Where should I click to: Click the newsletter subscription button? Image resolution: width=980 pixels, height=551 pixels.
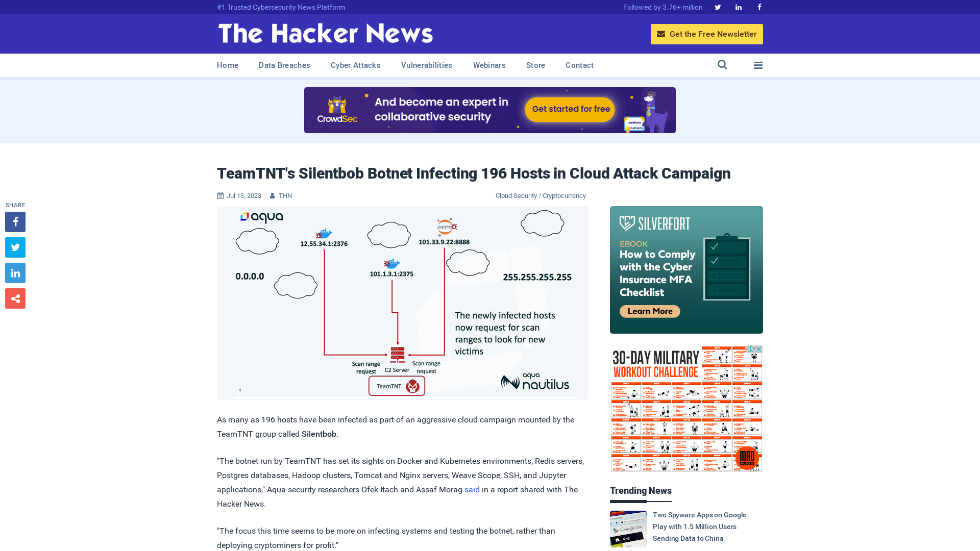tap(707, 34)
